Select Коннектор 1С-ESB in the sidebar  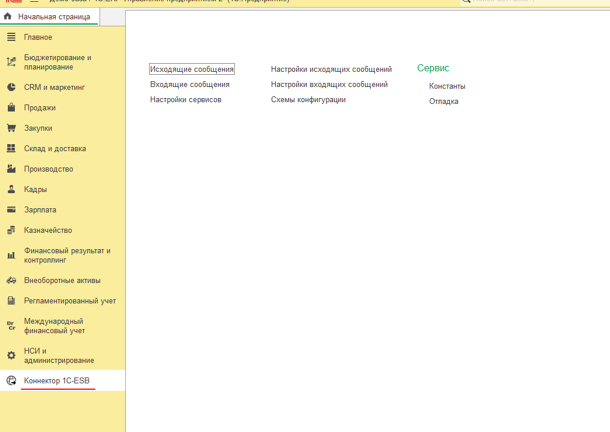57,380
